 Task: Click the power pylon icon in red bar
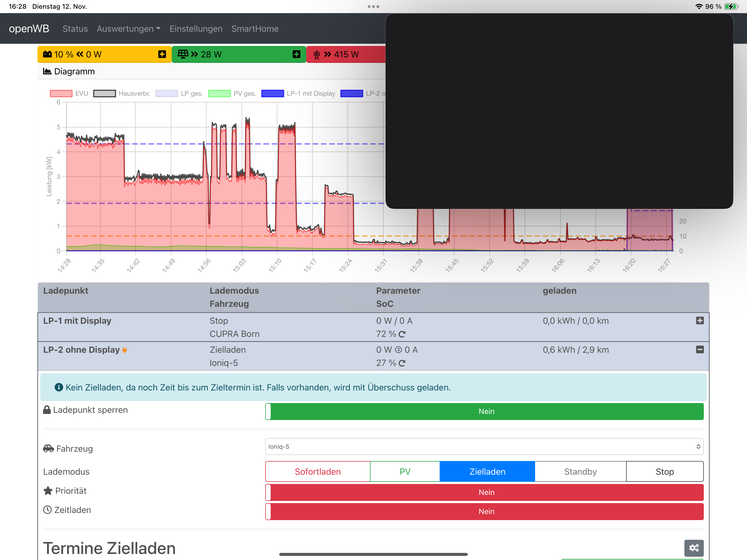[316, 55]
